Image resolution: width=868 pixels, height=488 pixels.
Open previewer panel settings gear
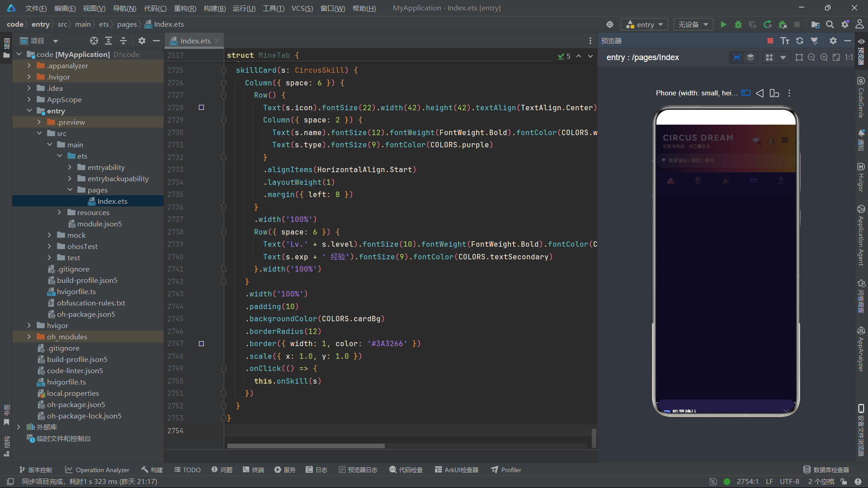coord(833,41)
